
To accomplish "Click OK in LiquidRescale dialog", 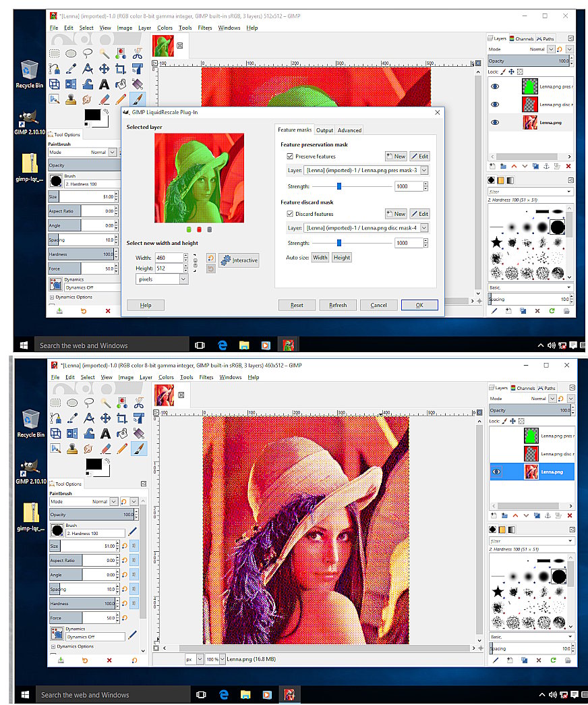I will pyautogui.click(x=419, y=305).
